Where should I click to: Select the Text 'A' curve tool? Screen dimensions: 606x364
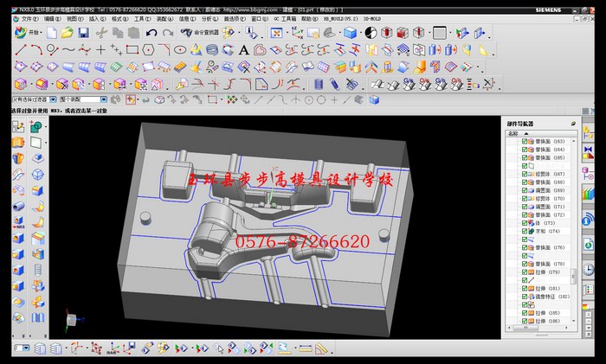(245, 49)
